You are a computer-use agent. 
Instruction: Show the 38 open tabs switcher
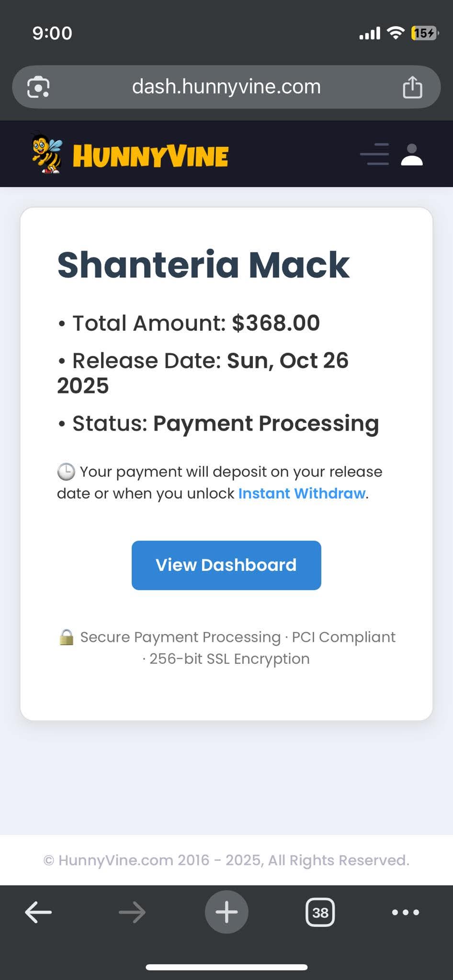(x=320, y=912)
